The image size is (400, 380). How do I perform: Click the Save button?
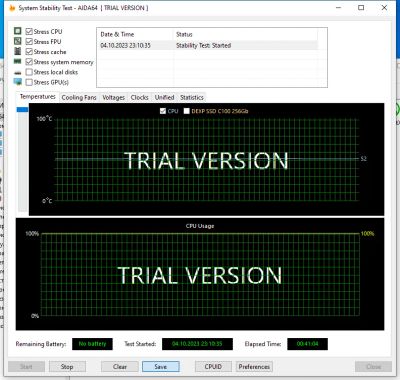[x=161, y=366]
